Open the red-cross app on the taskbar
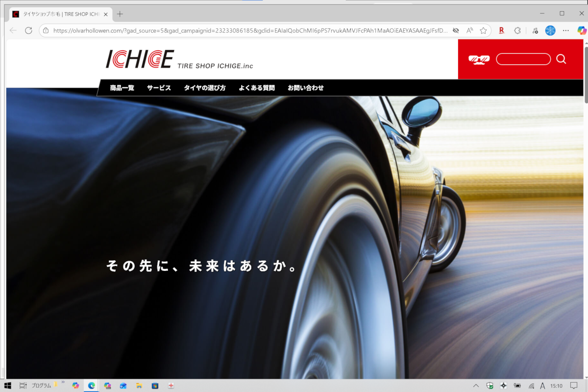Image resolution: width=588 pixels, height=392 pixels. point(171,386)
